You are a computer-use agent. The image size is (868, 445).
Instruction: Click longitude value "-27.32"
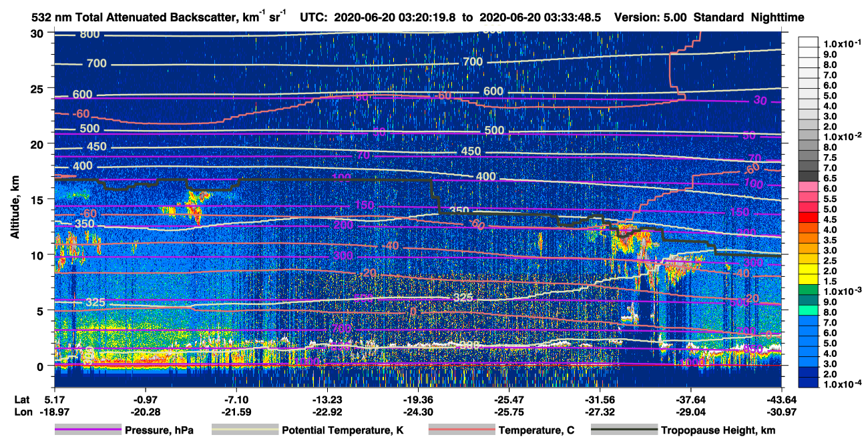point(600,412)
